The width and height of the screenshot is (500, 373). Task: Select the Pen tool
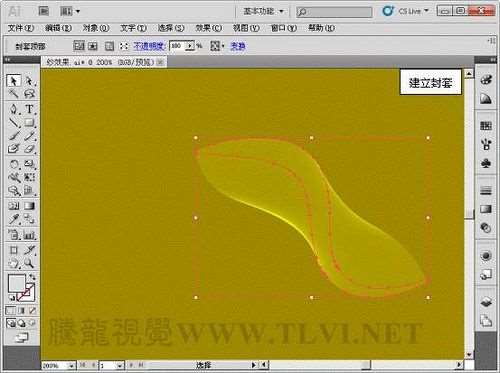[x=13, y=109]
